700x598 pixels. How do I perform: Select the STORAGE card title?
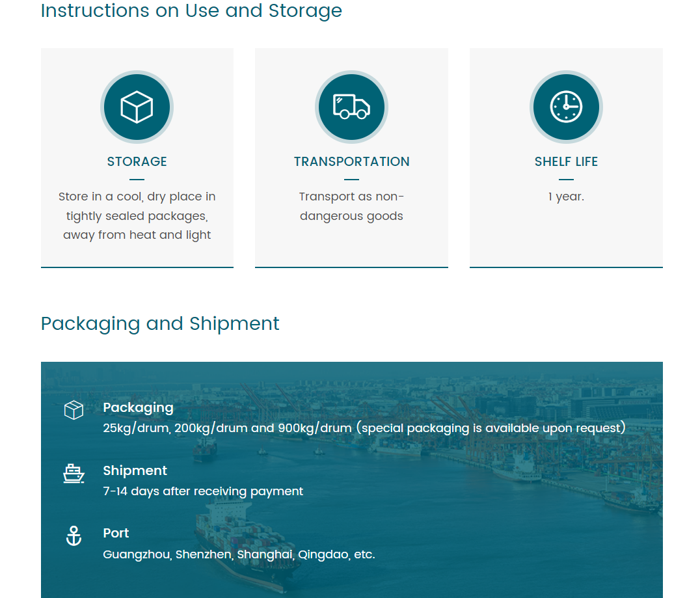coord(137,161)
